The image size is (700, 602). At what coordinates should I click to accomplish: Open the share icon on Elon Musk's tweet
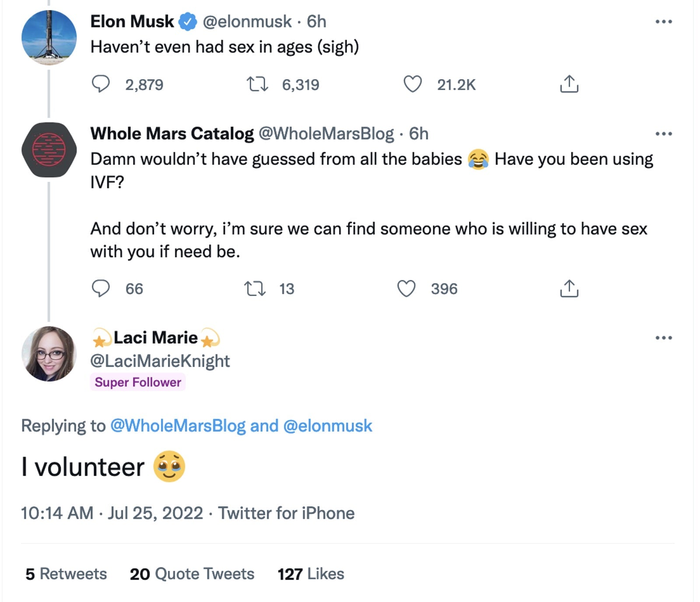pyautogui.click(x=570, y=84)
